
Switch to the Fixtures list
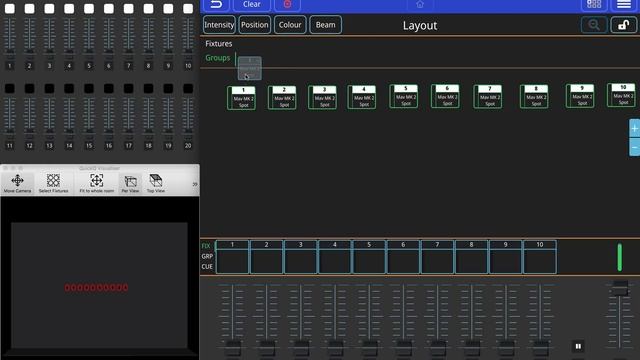click(219, 44)
